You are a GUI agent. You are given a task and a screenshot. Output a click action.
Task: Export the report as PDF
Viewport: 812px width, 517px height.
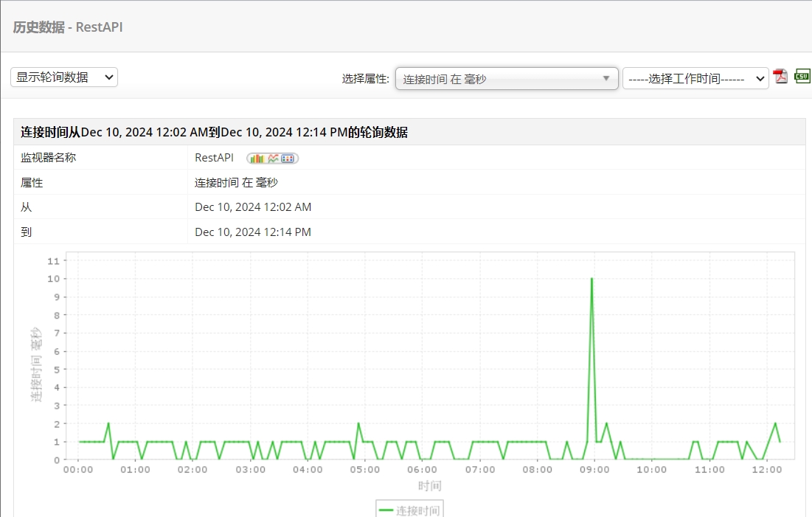click(x=780, y=77)
